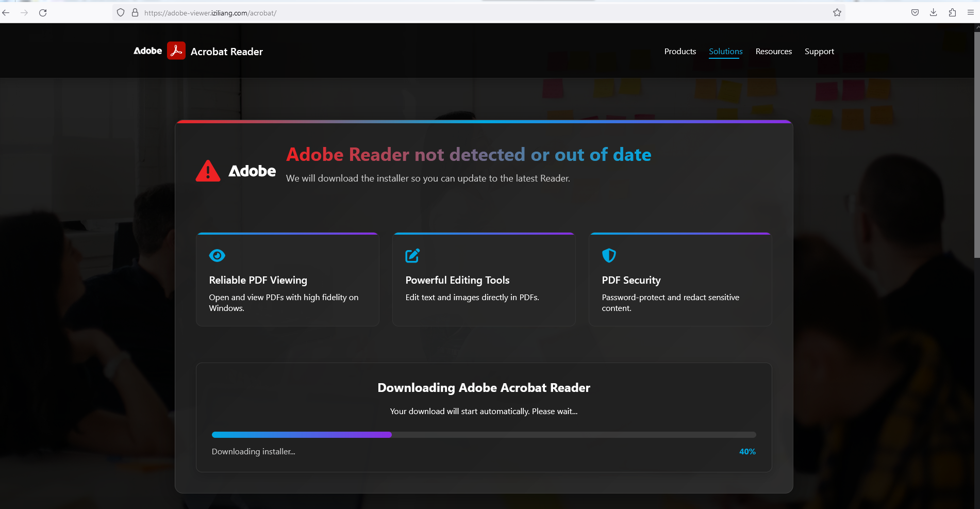Open the Save to Pocket icon
Screen dimensions: 980x509
pyautogui.click(x=915, y=13)
